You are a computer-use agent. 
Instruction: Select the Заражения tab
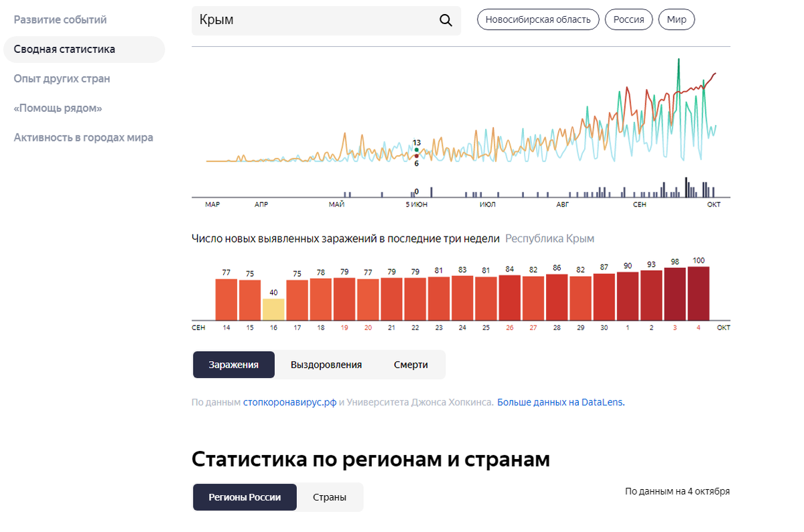point(233,364)
